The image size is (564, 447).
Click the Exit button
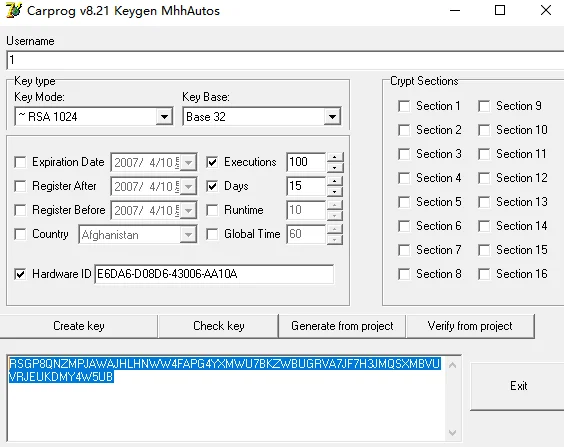(518, 386)
